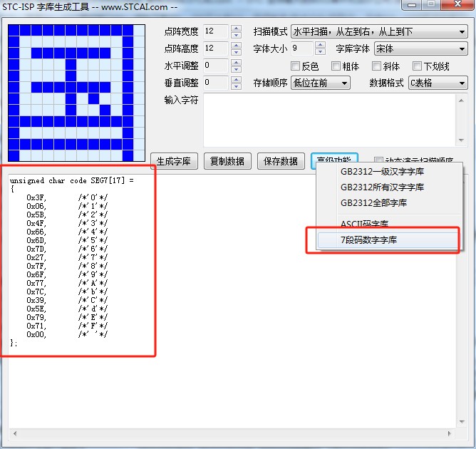Click into the 点阵宽度 input field
476x449 pixels.
pos(215,31)
